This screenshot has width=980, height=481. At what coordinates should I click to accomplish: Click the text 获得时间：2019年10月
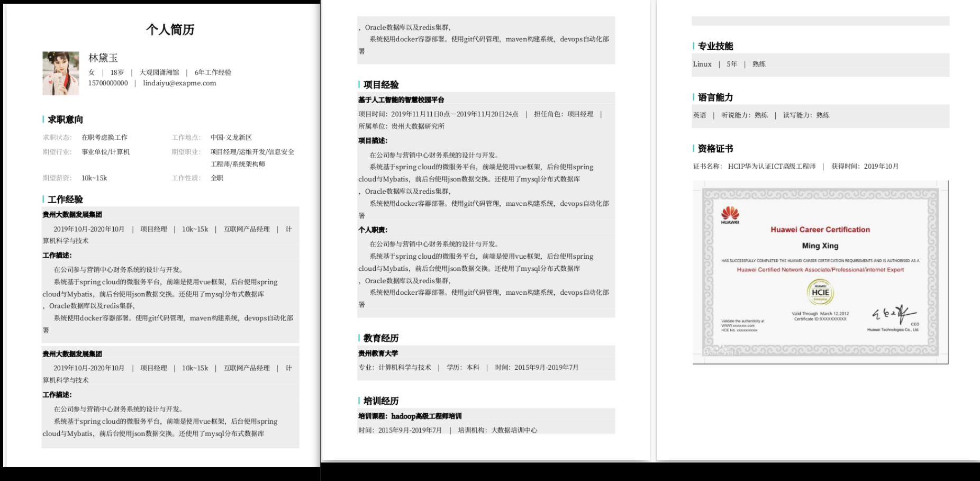pyautogui.click(x=865, y=167)
